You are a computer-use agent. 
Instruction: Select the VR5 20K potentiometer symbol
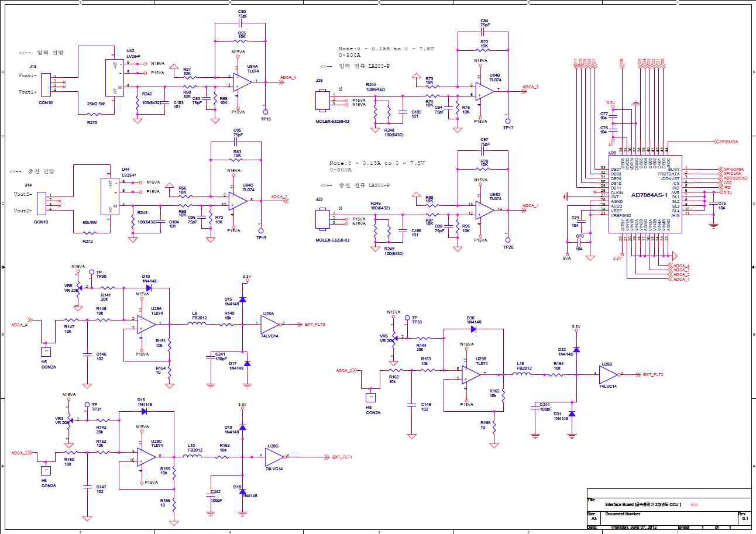[x=394, y=337]
